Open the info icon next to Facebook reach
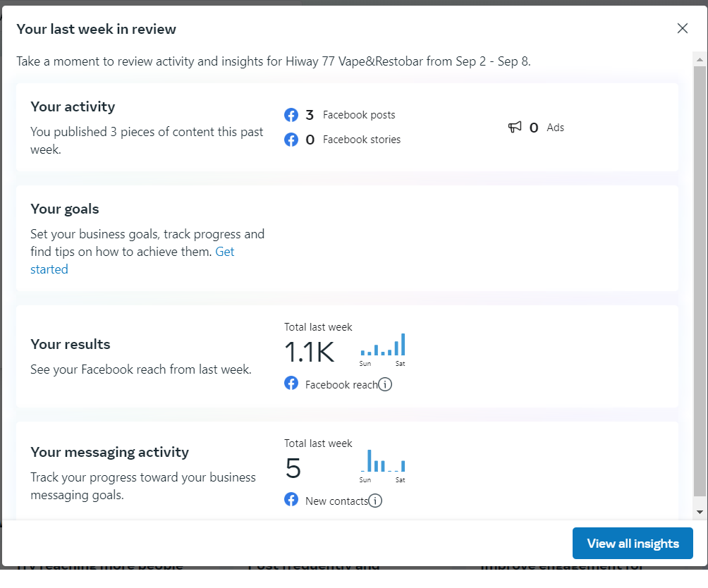This screenshot has width=708, height=588. click(385, 384)
